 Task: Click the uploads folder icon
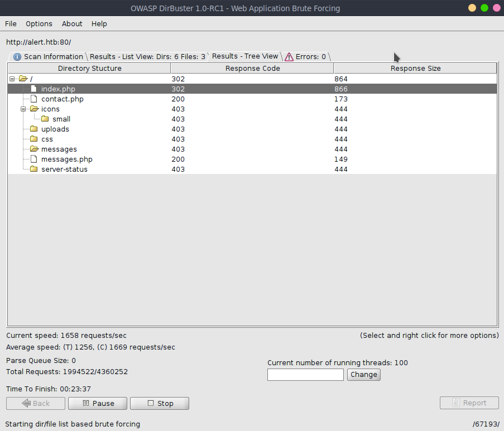(33, 129)
